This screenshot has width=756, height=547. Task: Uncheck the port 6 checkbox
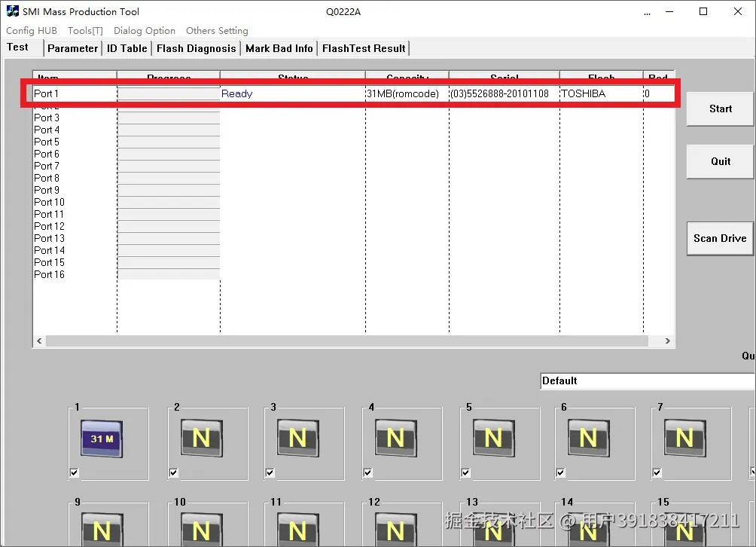tap(561, 472)
